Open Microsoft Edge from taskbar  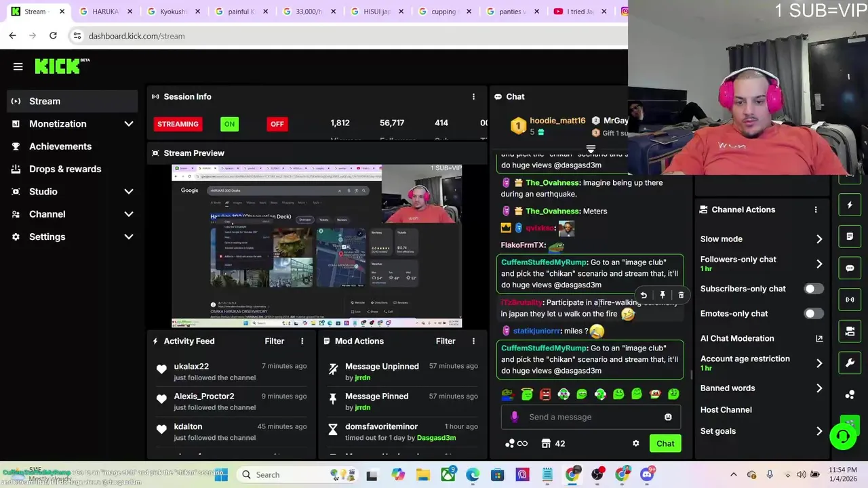[x=473, y=474]
